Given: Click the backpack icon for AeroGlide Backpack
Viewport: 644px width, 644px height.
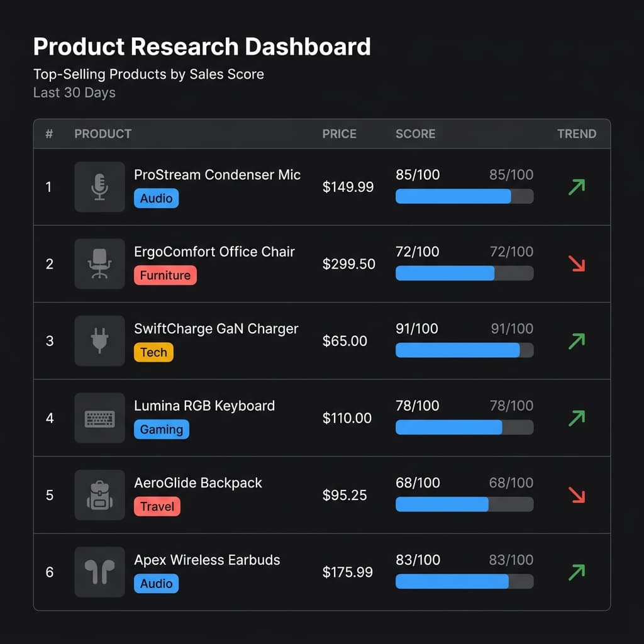Looking at the screenshot, I should [x=99, y=495].
